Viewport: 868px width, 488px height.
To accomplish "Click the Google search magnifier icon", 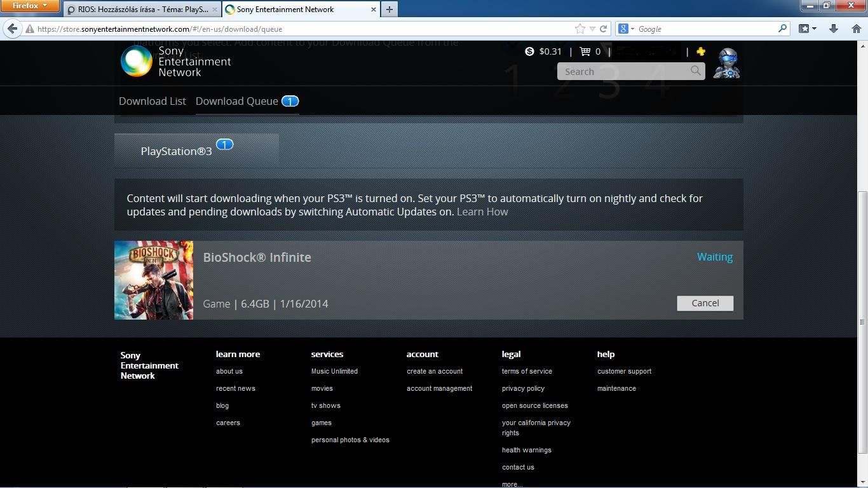I will (x=783, y=29).
